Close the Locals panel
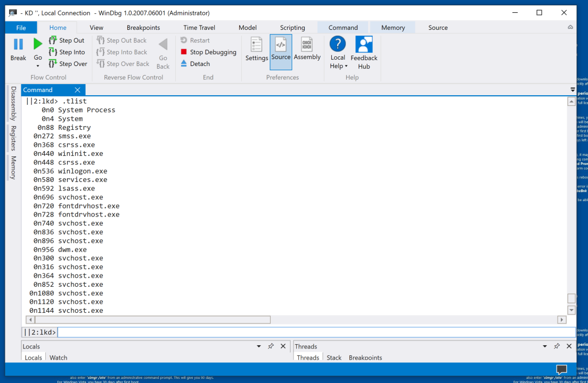This screenshot has height=383, width=588. (x=283, y=346)
